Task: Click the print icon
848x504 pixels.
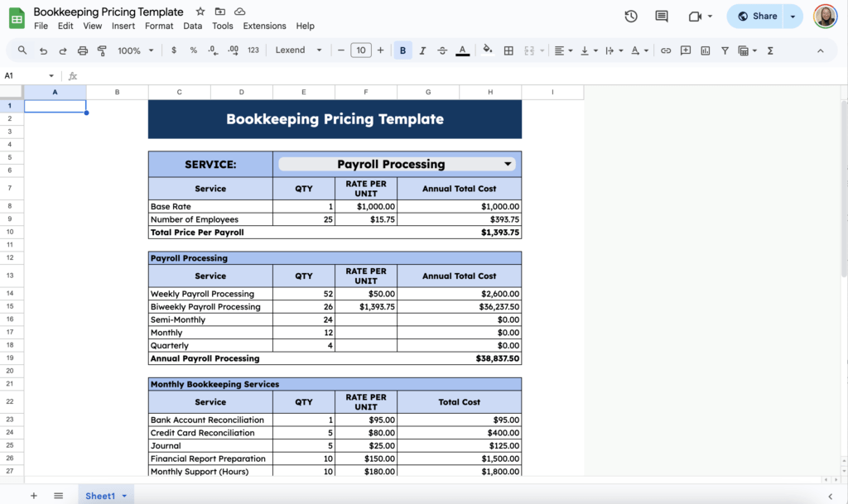Action: [83, 50]
